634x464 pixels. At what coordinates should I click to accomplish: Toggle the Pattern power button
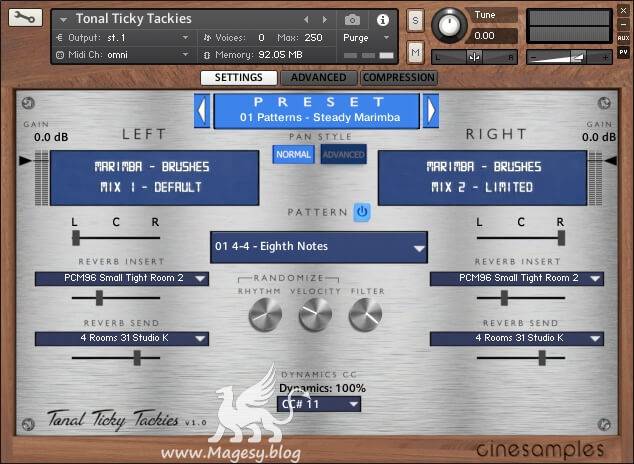pyautogui.click(x=362, y=212)
